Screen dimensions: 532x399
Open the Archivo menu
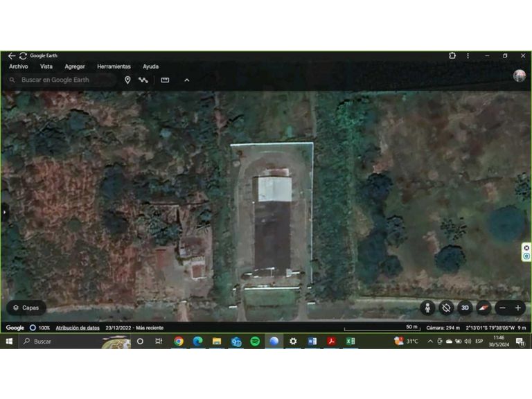point(18,66)
